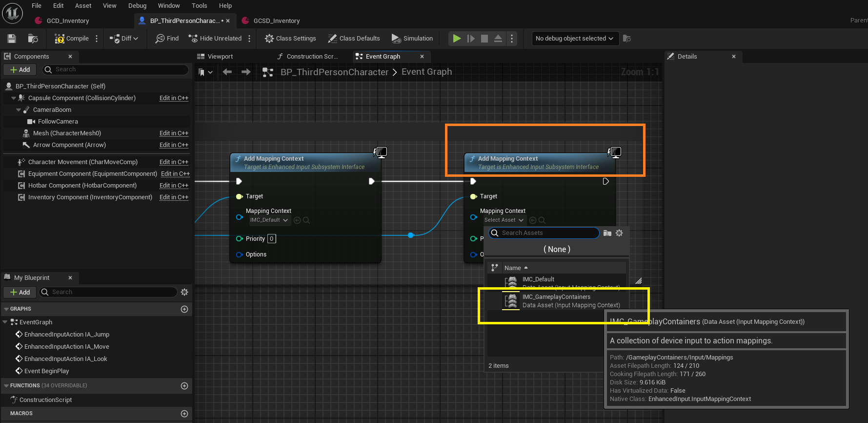
Task: Select IMC_Default asset
Action: point(557,283)
